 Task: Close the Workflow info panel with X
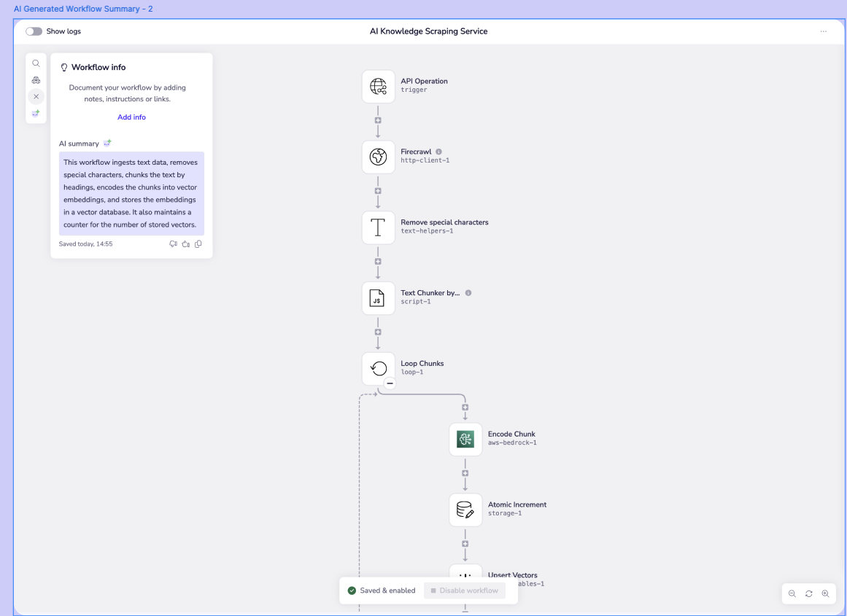[36, 96]
